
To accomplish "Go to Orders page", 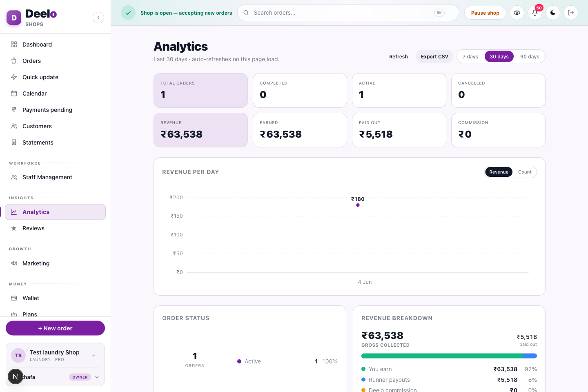I will pyautogui.click(x=55, y=61).
